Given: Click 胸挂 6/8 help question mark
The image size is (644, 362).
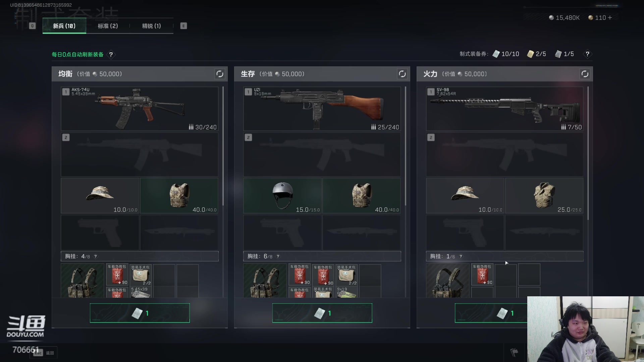Looking at the screenshot, I should coord(278,256).
